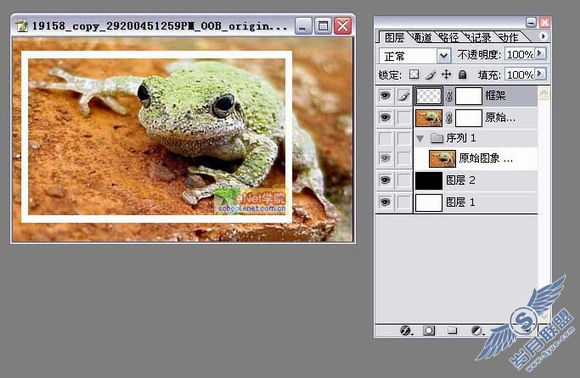
Task: Toggle link box next to 原始 layer
Action: pos(404,118)
